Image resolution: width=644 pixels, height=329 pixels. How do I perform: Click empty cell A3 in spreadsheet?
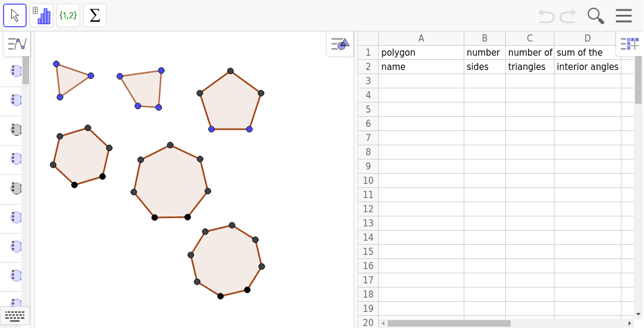[422, 81]
